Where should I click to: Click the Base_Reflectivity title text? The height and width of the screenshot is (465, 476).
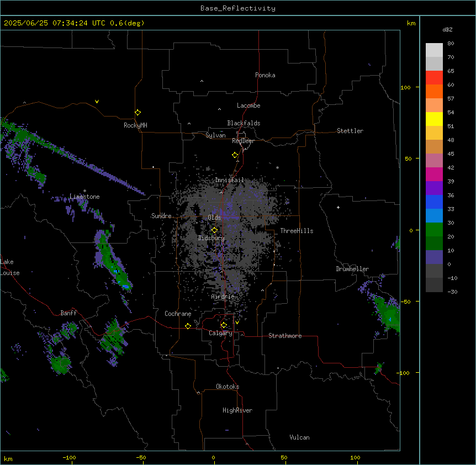tap(238, 8)
